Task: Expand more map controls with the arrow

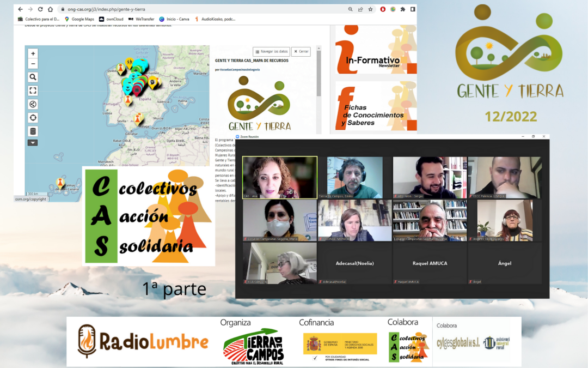Action: (x=33, y=143)
